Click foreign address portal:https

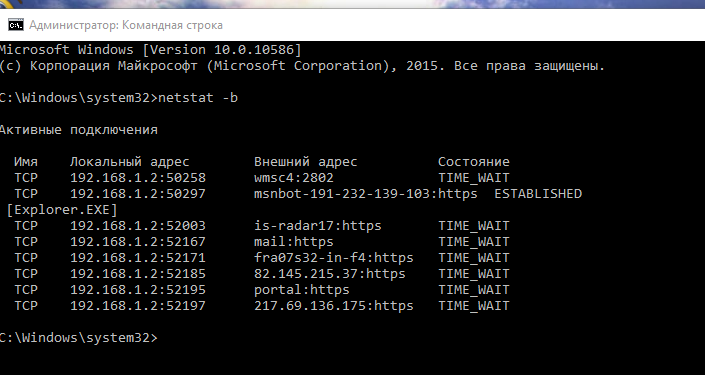tap(302, 290)
